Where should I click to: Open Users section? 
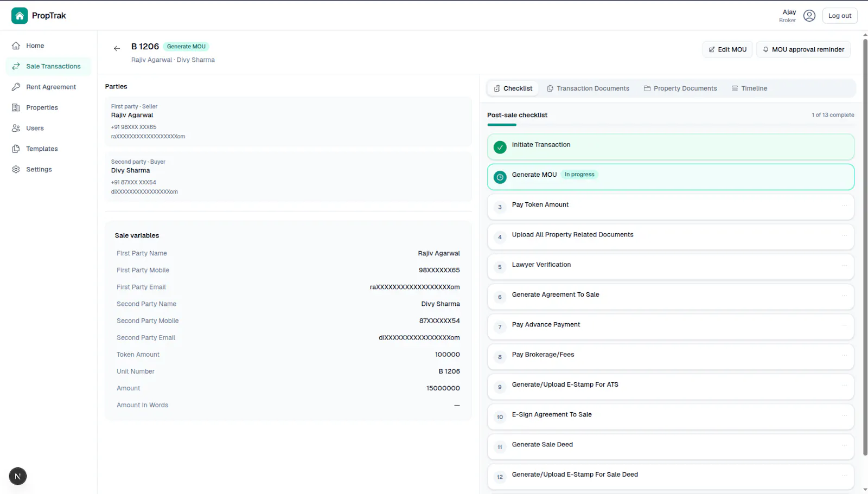[49, 128]
